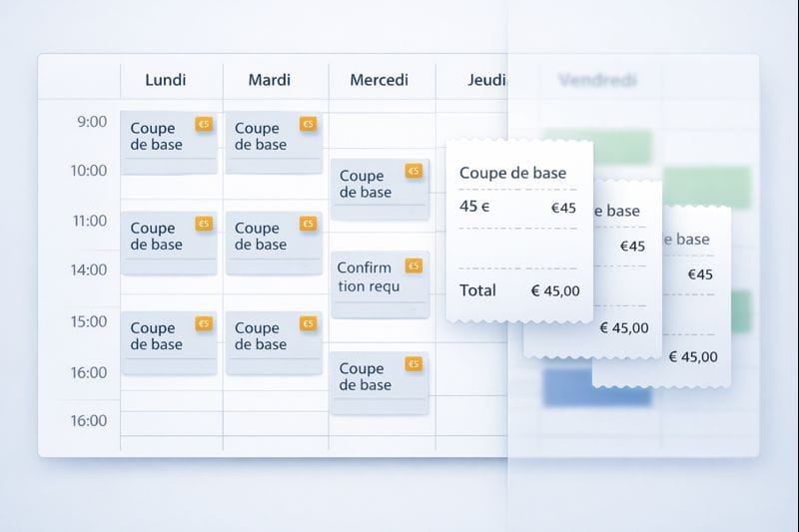Click the blue event block under Vendredi

596,387
